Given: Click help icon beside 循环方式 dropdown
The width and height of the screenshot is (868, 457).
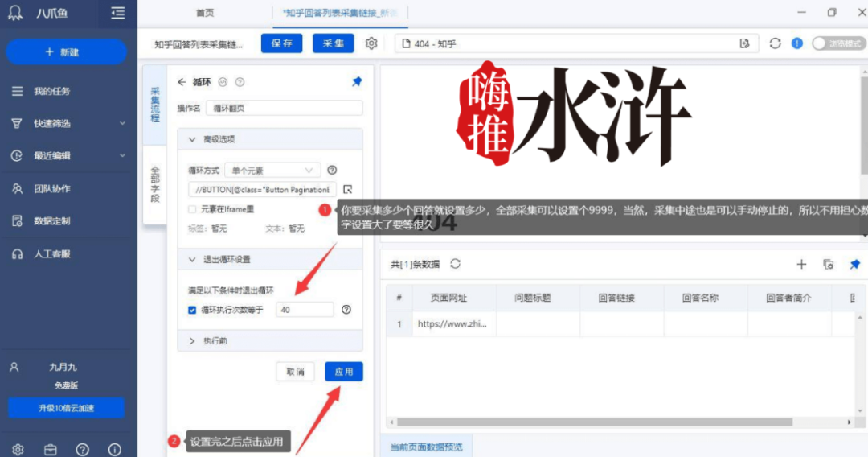Looking at the screenshot, I should (x=332, y=170).
